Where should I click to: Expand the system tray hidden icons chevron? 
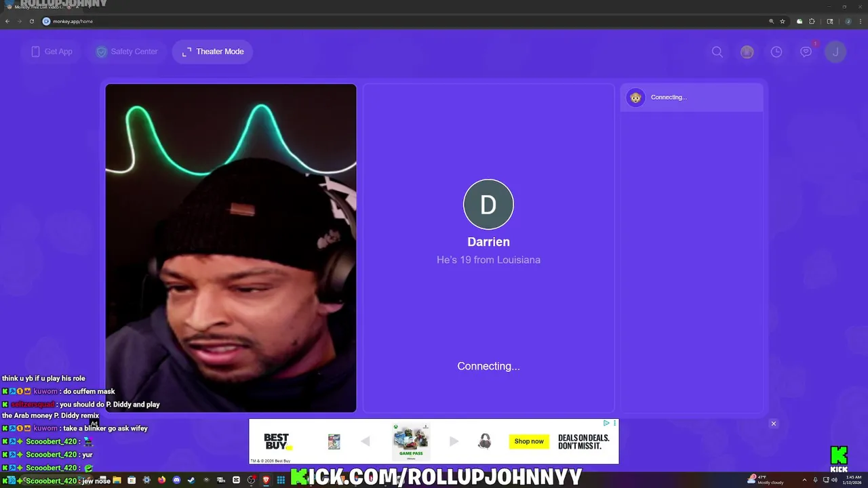click(805, 480)
